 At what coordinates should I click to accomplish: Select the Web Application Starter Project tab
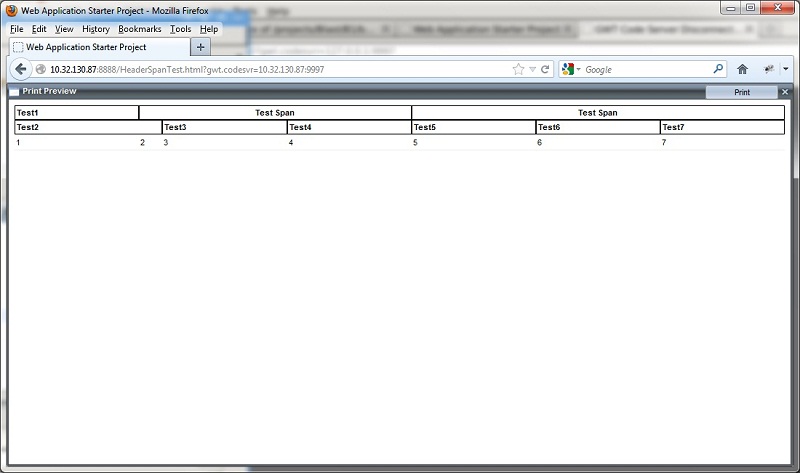90,47
